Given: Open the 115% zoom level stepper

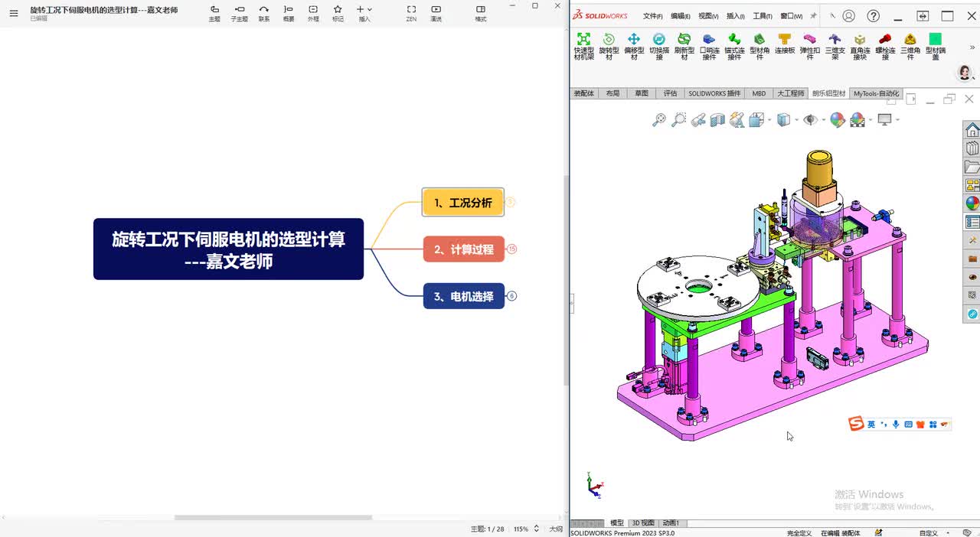Looking at the screenshot, I should pyautogui.click(x=536, y=529).
